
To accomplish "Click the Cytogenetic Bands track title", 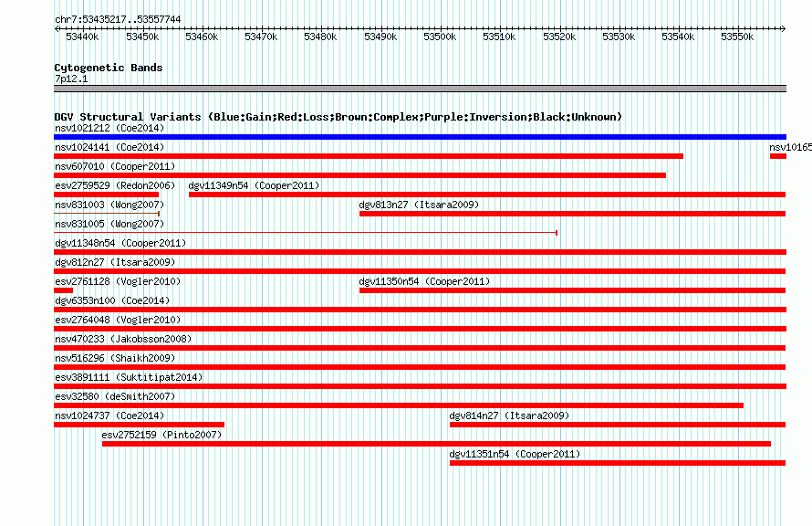I will click(x=109, y=68).
